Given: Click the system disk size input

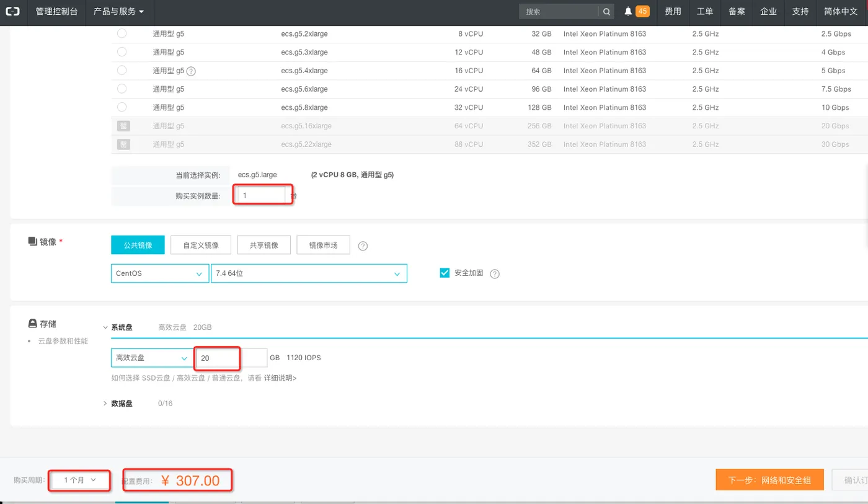Looking at the screenshot, I should point(231,358).
